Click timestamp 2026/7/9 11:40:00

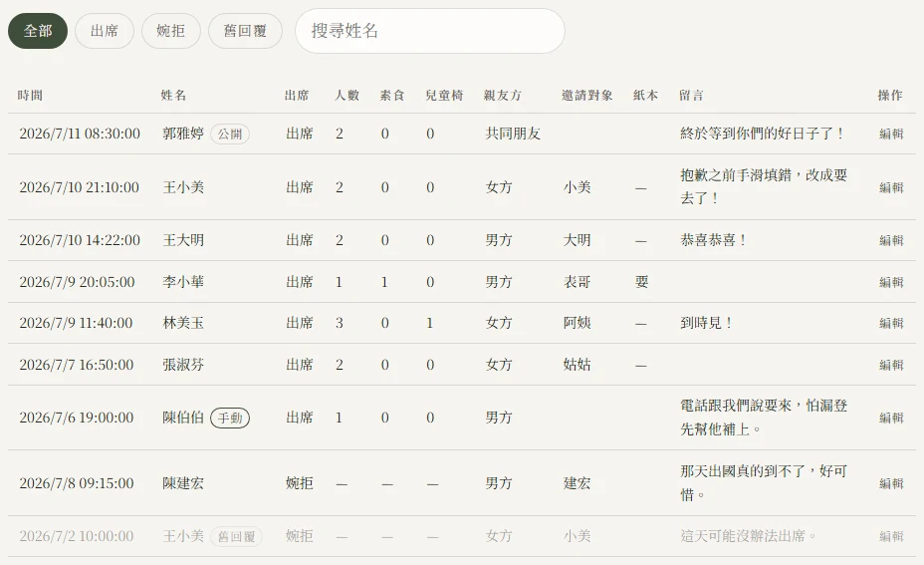76,323
